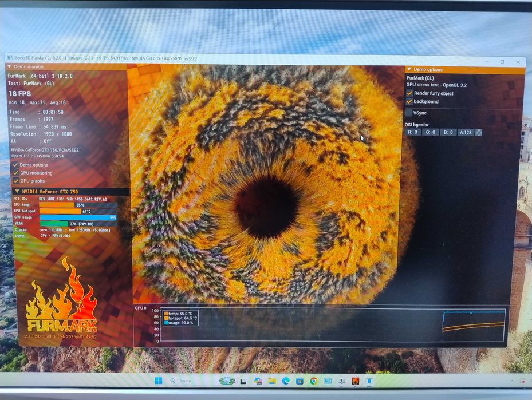Click the GPU stress test - OpenGL 3.2 text
532x400 pixels.
pos(436,85)
